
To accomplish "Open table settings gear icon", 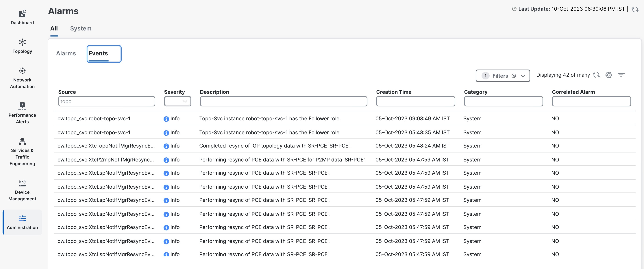I will tap(609, 75).
